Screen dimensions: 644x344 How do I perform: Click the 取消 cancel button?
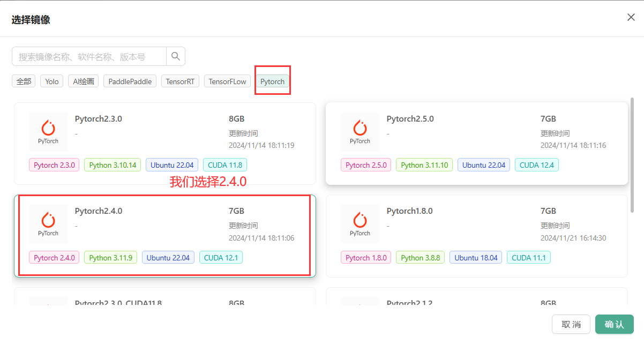pos(571,324)
